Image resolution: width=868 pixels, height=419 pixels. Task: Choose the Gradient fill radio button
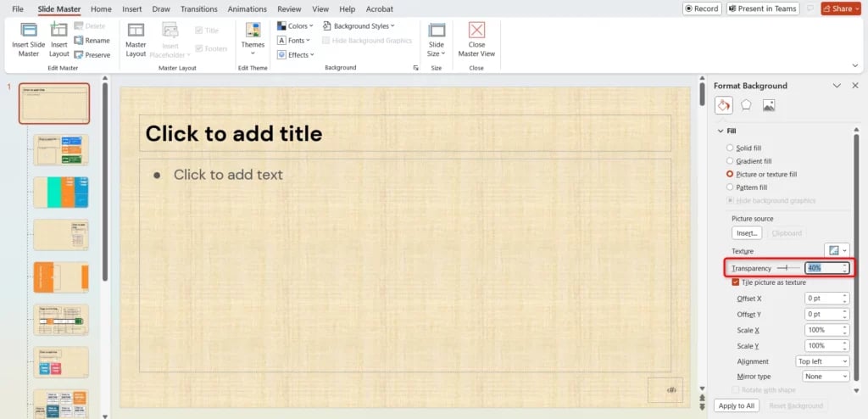coord(730,161)
